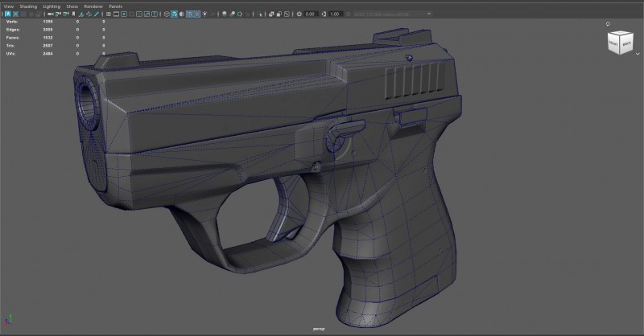Viewport: 644px width, 336px height.
Task: Toggle the Textured display icon
Action: tap(197, 14)
